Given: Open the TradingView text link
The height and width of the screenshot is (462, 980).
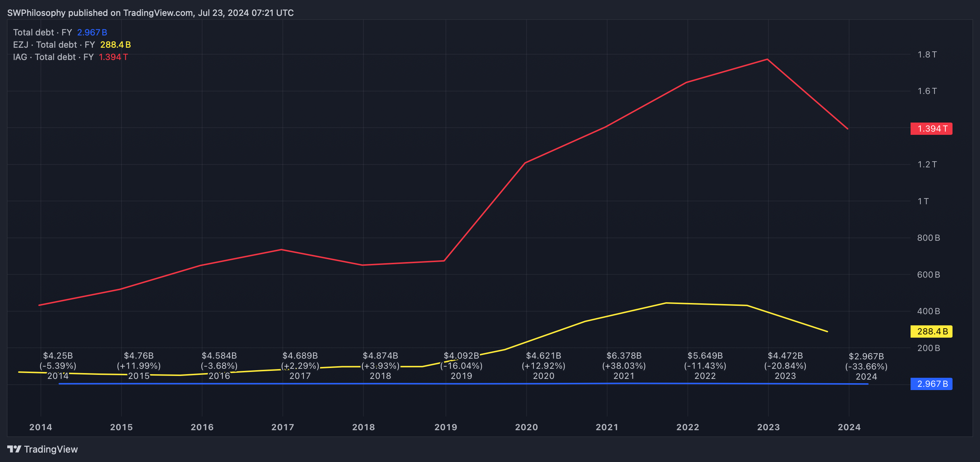Looking at the screenshot, I should pos(51,449).
